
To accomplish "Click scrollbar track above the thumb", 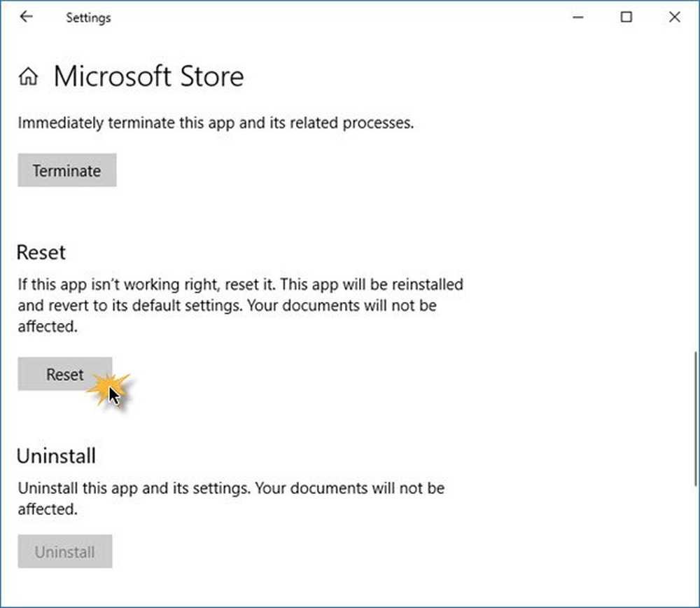I will click(694, 210).
